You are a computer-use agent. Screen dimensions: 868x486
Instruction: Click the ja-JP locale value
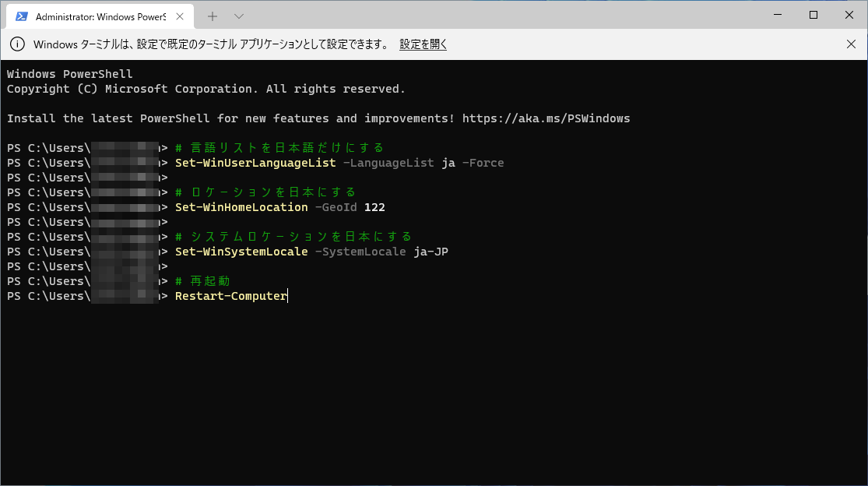(430, 252)
